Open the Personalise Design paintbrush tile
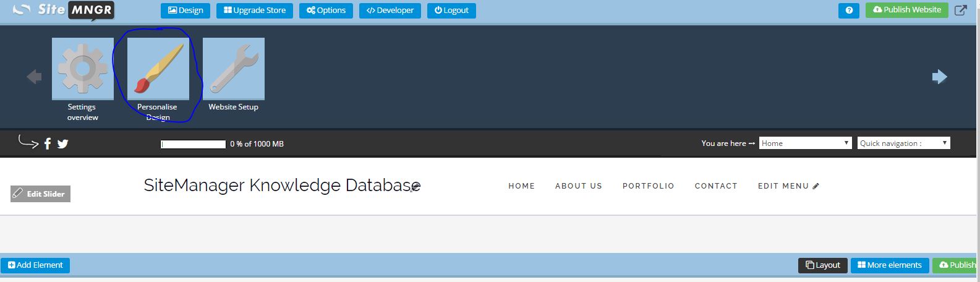 [x=158, y=69]
